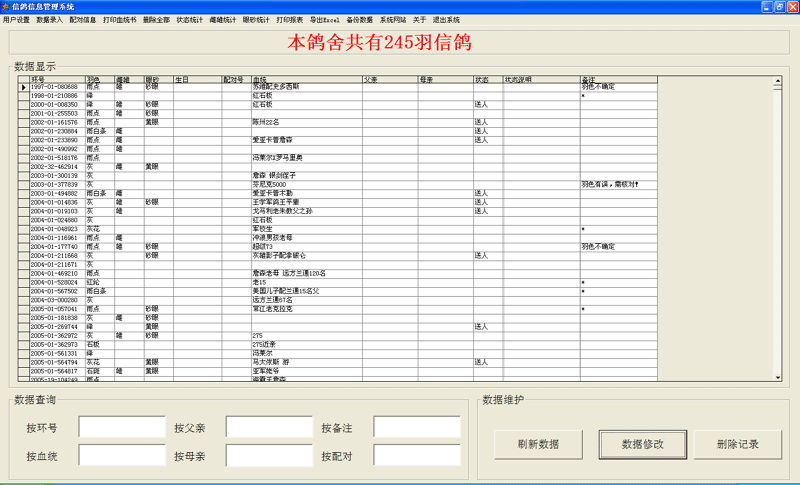
Task: Select the row with ring number 2003-01-377839
Action: 55,184
